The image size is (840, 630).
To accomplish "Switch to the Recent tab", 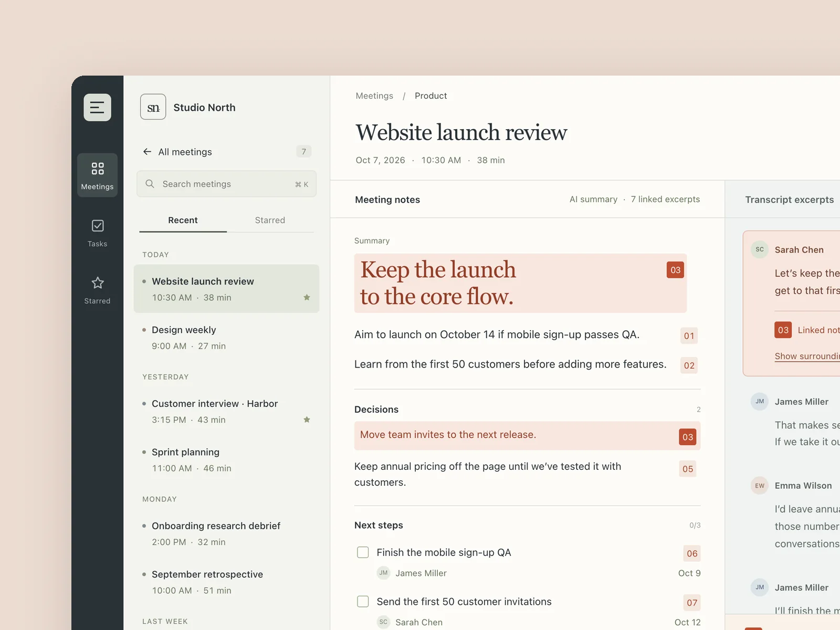I will click(183, 220).
